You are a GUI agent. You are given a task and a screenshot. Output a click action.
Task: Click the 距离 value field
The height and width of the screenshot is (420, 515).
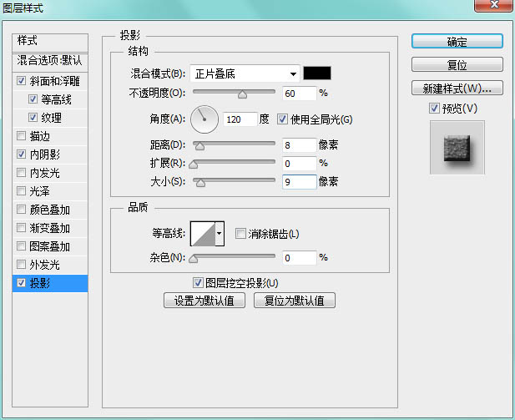tap(299, 145)
